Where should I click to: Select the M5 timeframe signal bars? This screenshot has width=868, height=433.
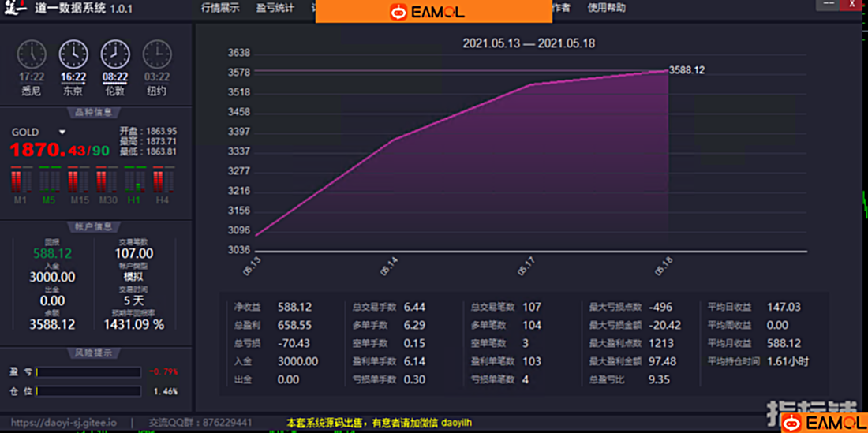coord(49,181)
